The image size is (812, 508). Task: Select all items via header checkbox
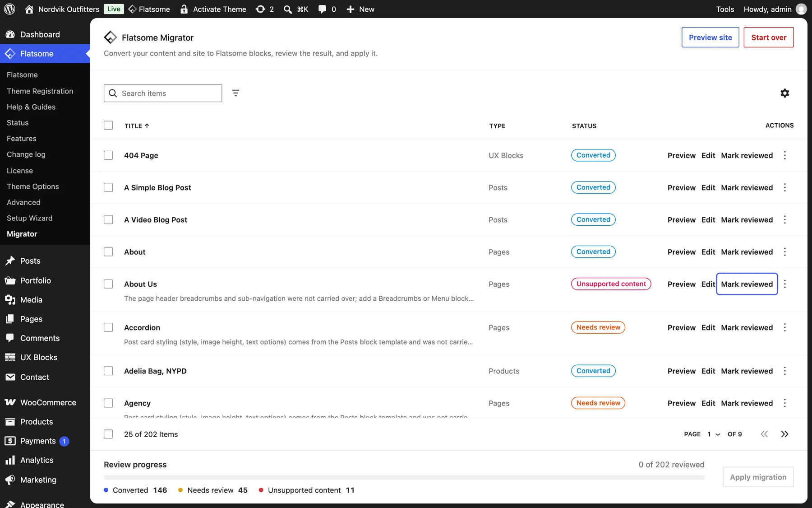point(108,126)
